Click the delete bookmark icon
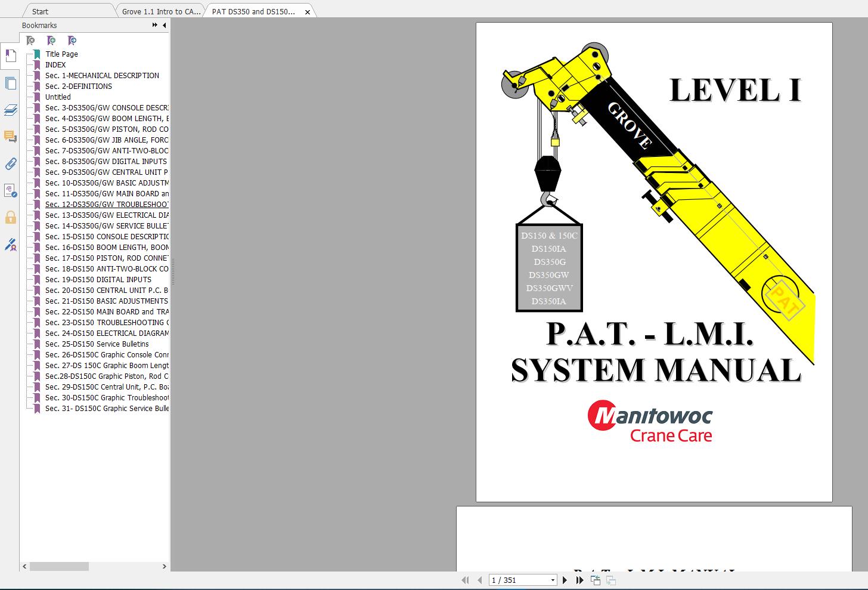This screenshot has height=590, width=868. [30, 41]
